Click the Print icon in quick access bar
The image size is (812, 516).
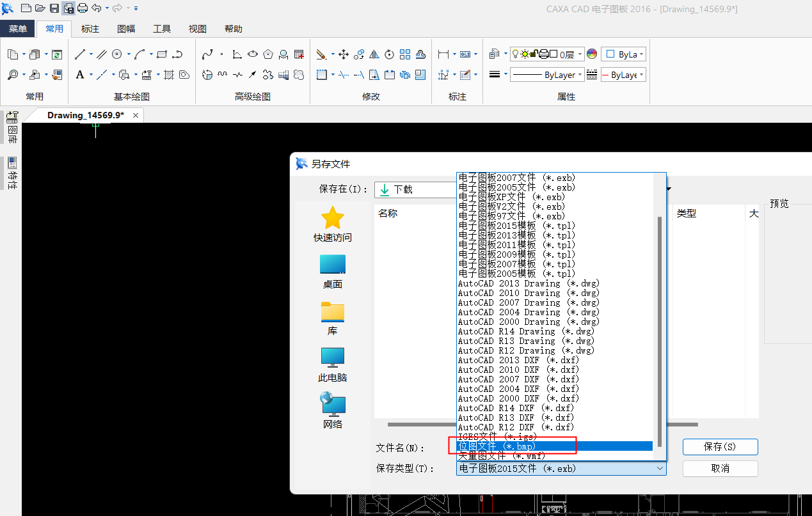82,8
